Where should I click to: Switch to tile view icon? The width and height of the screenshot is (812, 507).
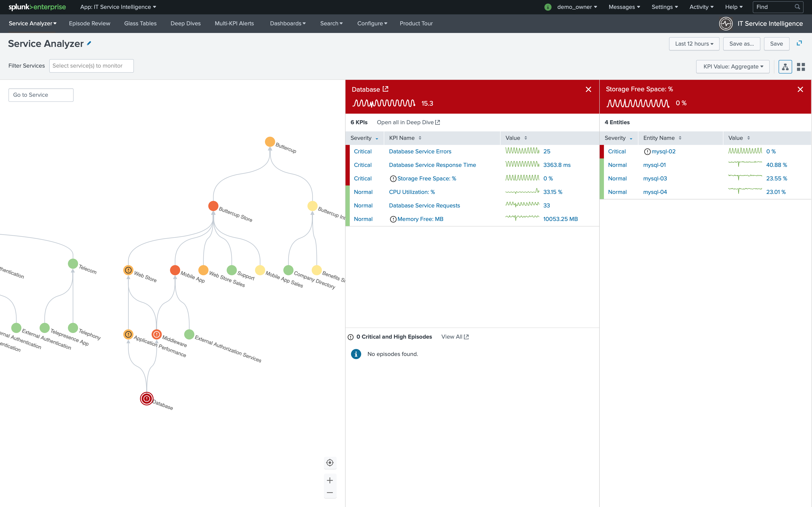pyautogui.click(x=801, y=67)
